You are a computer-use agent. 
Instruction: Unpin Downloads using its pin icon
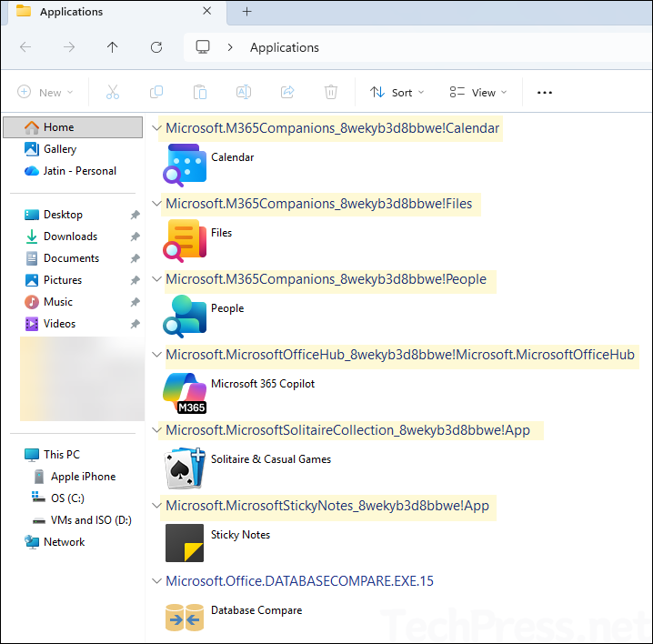click(x=135, y=236)
